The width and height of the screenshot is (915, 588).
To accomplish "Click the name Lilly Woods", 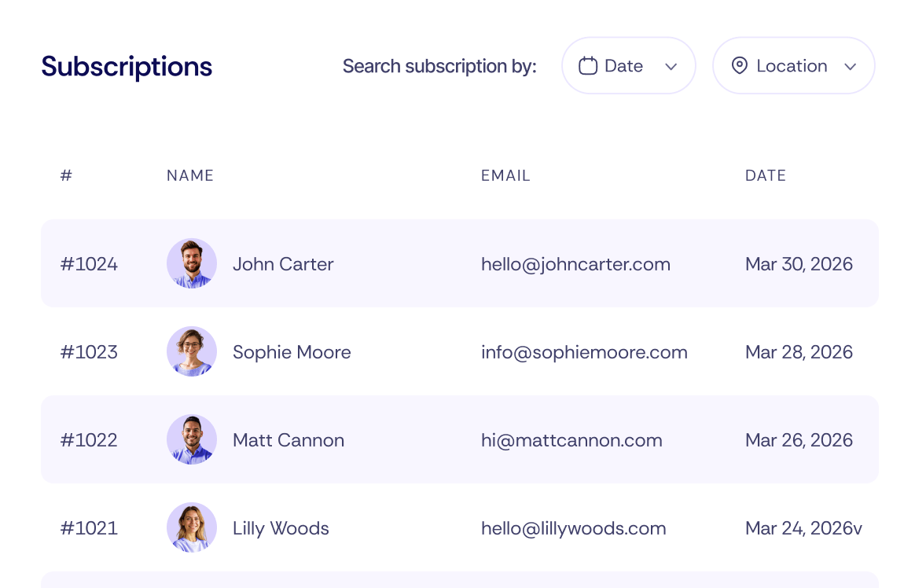I will (x=281, y=528).
